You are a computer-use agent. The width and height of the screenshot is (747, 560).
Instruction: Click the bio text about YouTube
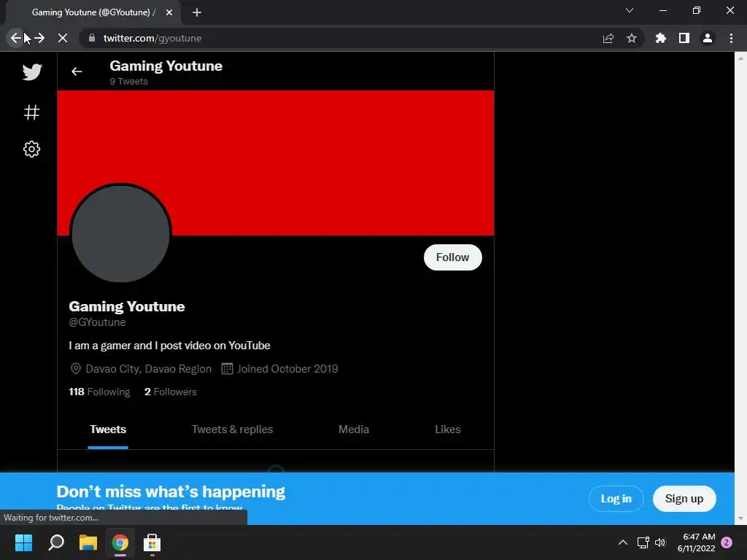(169, 346)
